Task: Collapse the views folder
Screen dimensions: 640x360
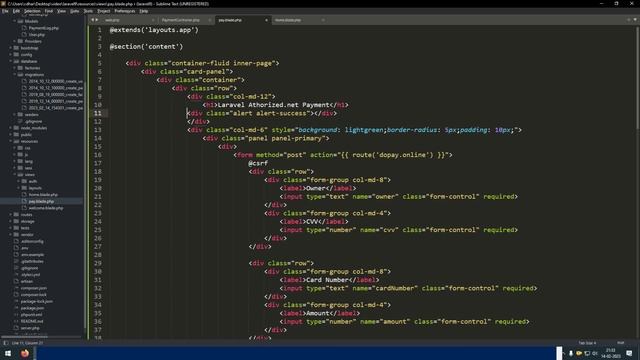Action: [x=15, y=175]
